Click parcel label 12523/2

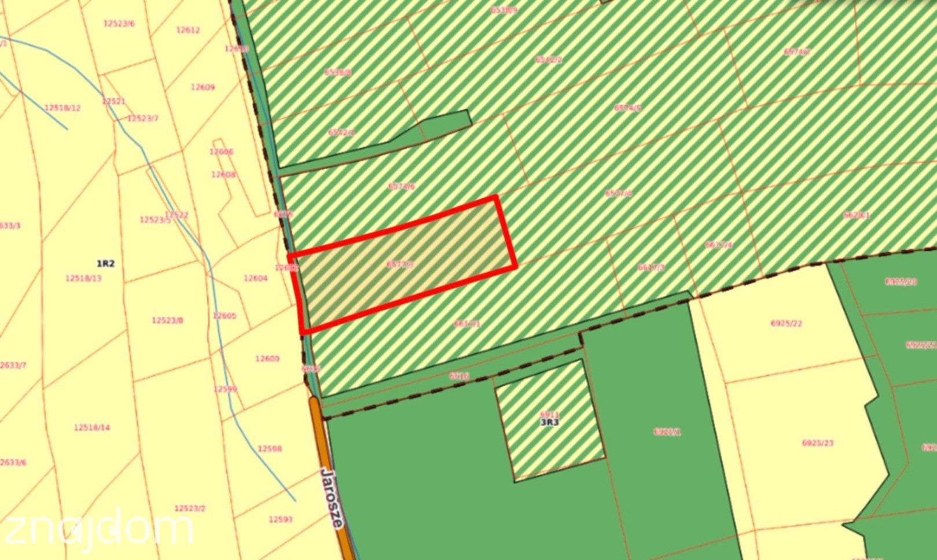tap(190, 509)
